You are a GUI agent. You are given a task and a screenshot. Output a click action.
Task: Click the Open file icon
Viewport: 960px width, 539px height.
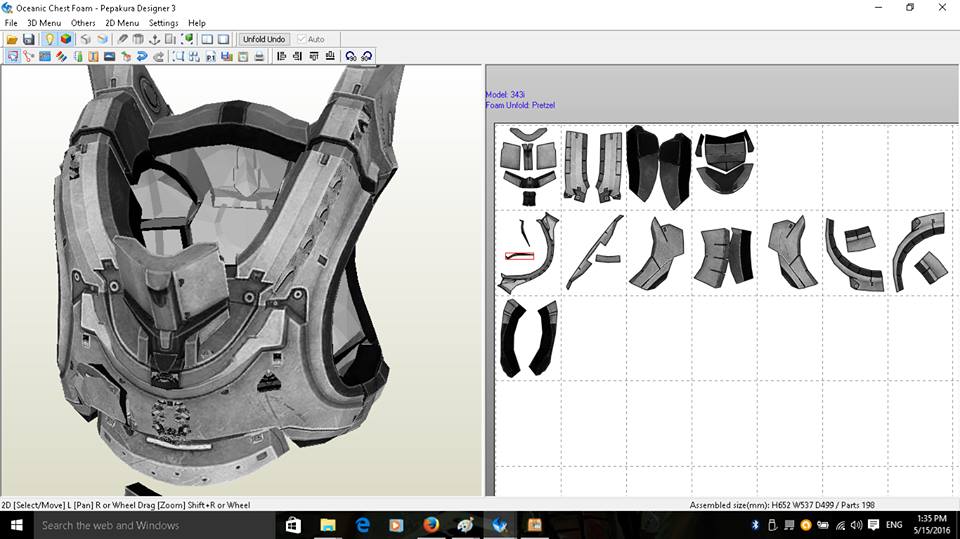tap(12, 39)
